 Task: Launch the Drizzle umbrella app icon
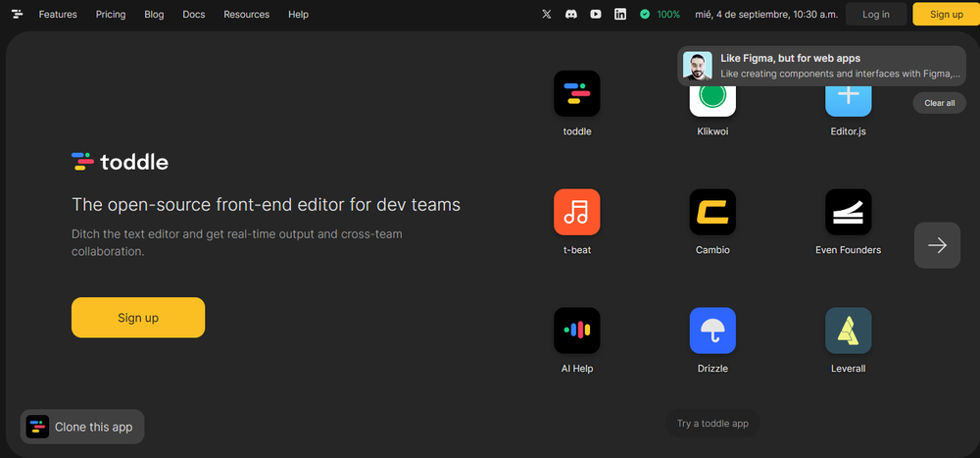tap(712, 331)
